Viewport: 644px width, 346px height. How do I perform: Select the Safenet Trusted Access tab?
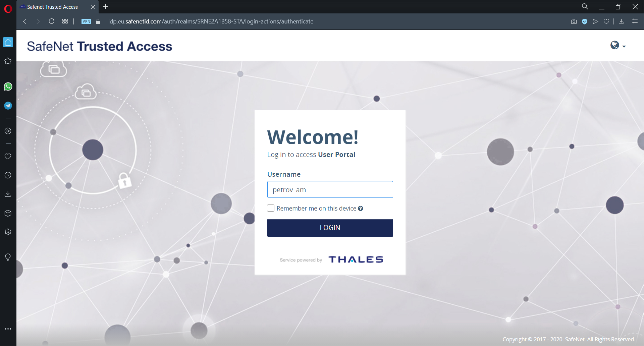click(58, 7)
